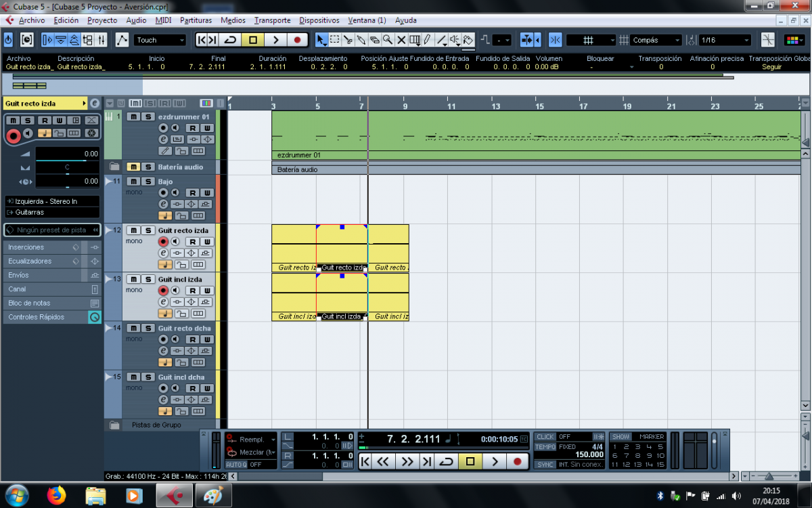Screen dimensions: 812x508
Task: Toggle record enable on Guit incl izda
Action: (163, 291)
